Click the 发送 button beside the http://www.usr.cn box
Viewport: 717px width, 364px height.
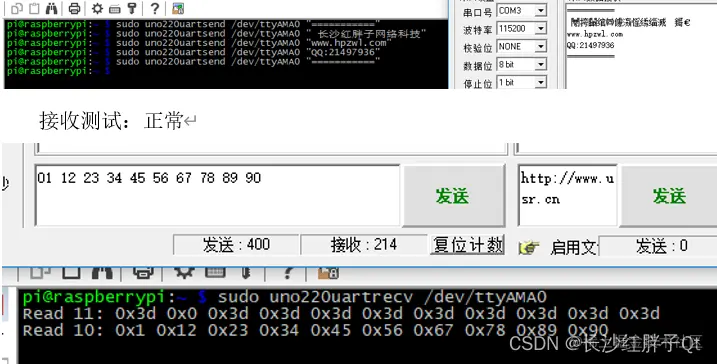click(x=669, y=196)
